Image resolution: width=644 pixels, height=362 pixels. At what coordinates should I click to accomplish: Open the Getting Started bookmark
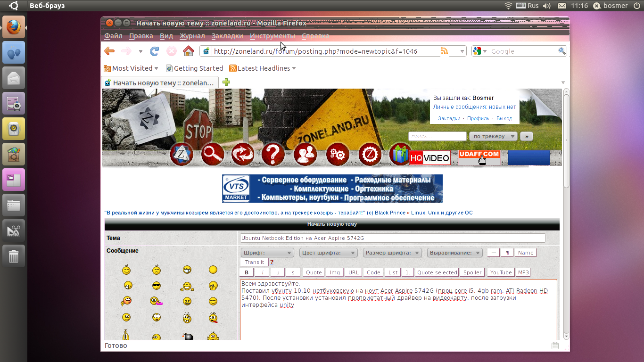[194, 68]
